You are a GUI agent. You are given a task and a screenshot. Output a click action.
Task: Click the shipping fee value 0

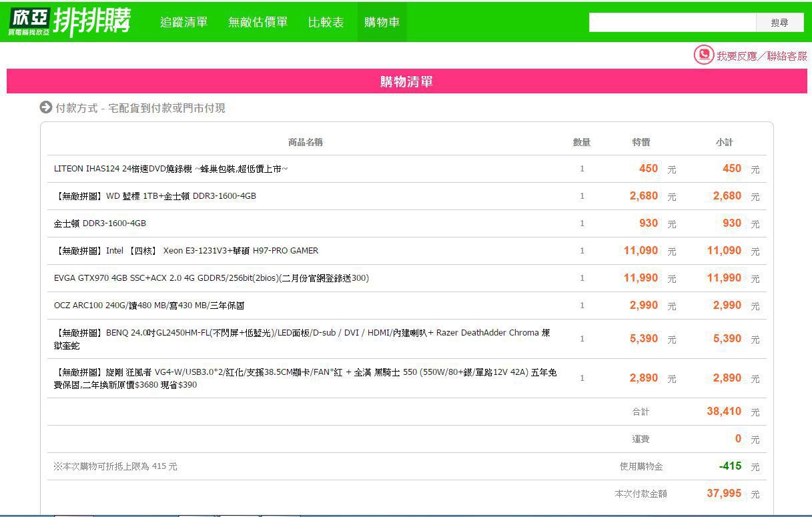(738, 439)
